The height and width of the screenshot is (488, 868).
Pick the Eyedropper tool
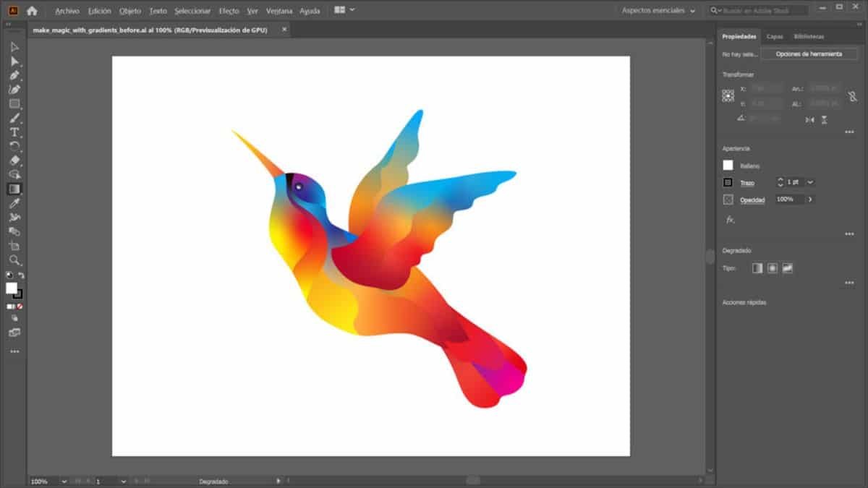[14, 203]
